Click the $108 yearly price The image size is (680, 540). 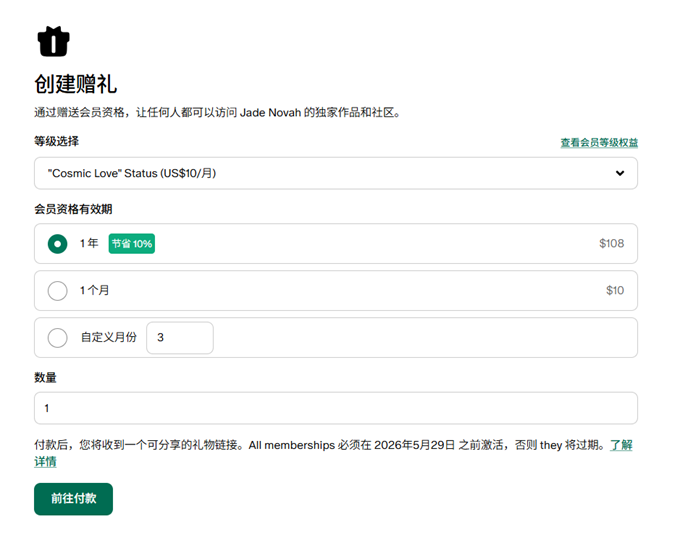point(611,244)
